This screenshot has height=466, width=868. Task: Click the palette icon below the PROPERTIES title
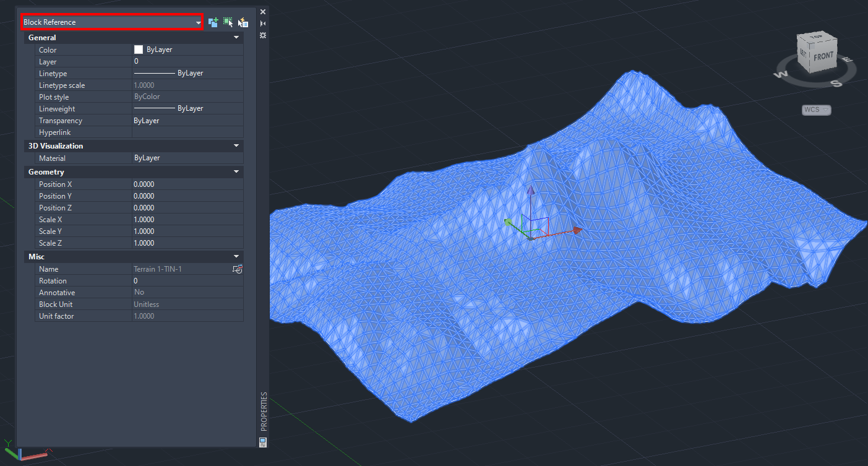[x=263, y=442]
